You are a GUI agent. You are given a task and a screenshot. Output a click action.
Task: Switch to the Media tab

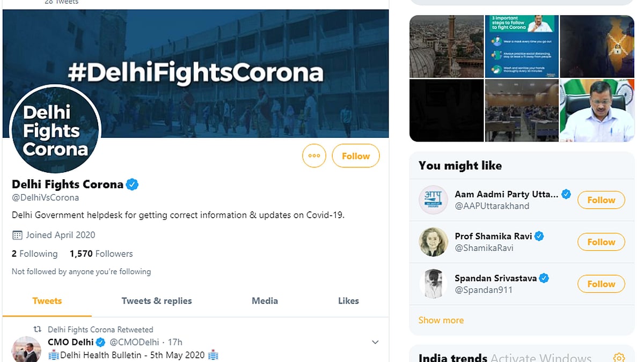click(265, 301)
